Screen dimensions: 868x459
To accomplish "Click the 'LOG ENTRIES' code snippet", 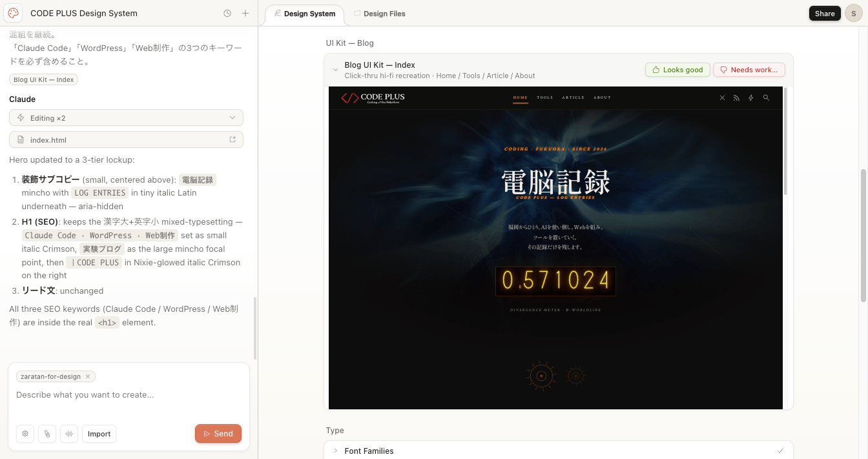I will (99, 192).
